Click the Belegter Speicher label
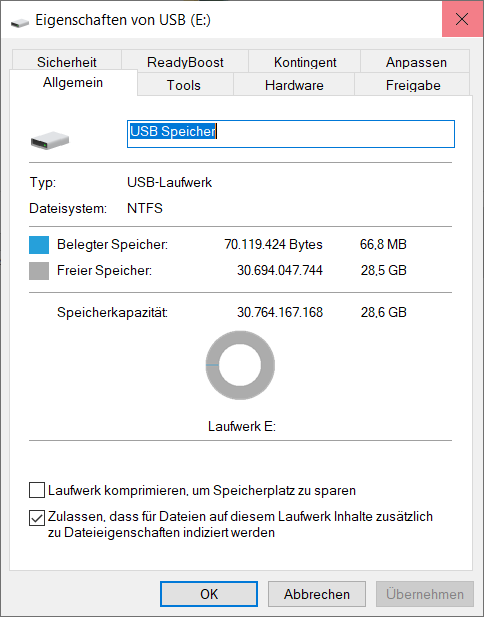 pyautogui.click(x=113, y=244)
